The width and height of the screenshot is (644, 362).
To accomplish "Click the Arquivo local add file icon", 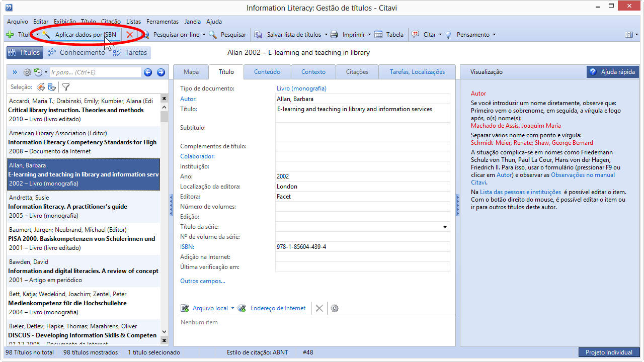I will click(x=185, y=308).
